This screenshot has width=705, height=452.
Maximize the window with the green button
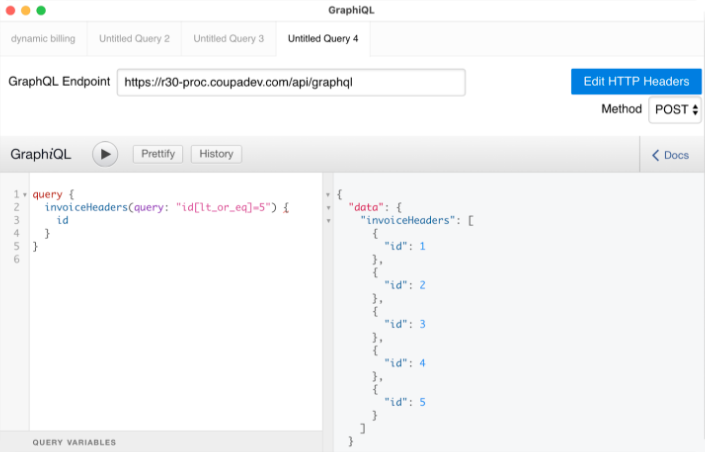pos(41,10)
